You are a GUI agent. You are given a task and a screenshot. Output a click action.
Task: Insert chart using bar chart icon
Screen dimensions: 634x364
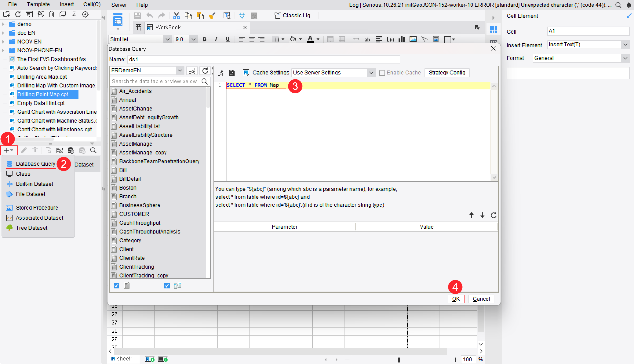[x=402, y=39]
